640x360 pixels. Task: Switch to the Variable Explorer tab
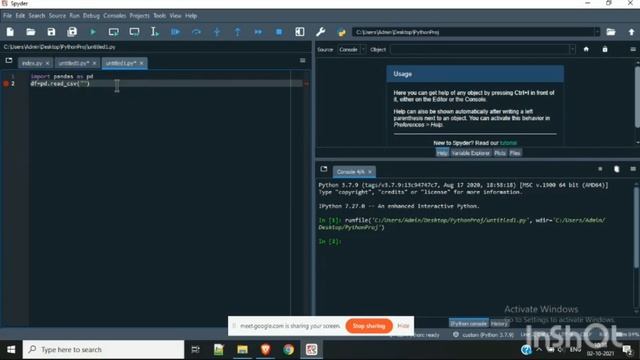(x=470, y=153)
